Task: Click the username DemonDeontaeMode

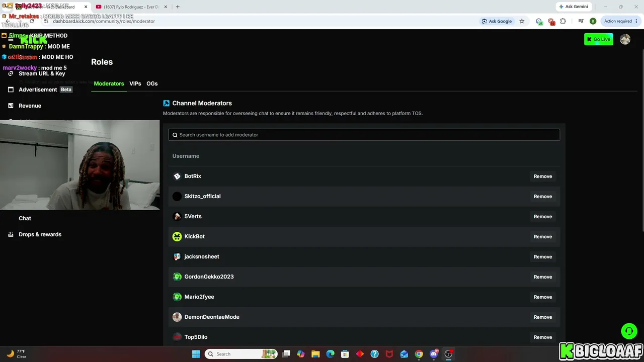Action: [x=212, y=317]
